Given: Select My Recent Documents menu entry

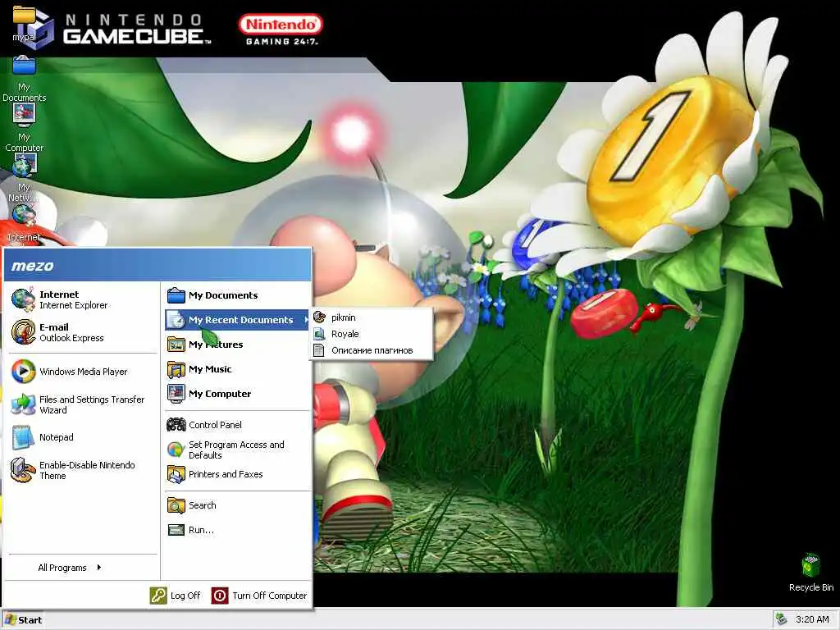Looking at the screenshot, I should tap(237, 320).
